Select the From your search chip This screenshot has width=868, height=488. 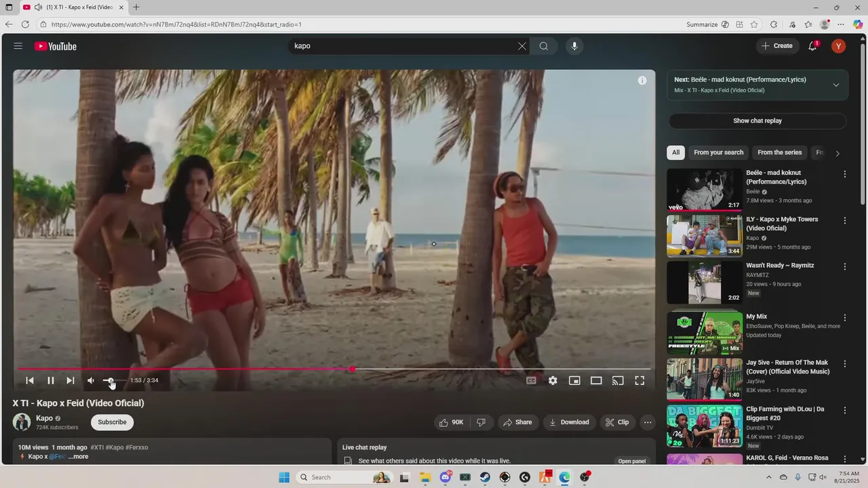pyautogui.click(x=718, y=152)
